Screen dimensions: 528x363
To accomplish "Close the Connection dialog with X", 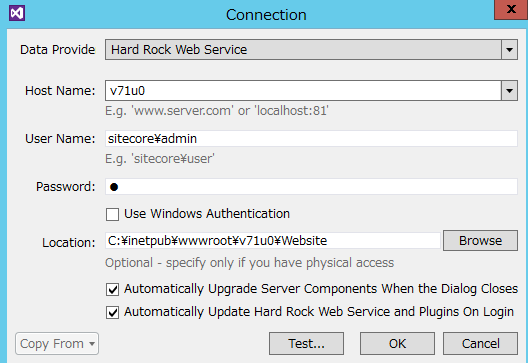I will tap(511, 9).
